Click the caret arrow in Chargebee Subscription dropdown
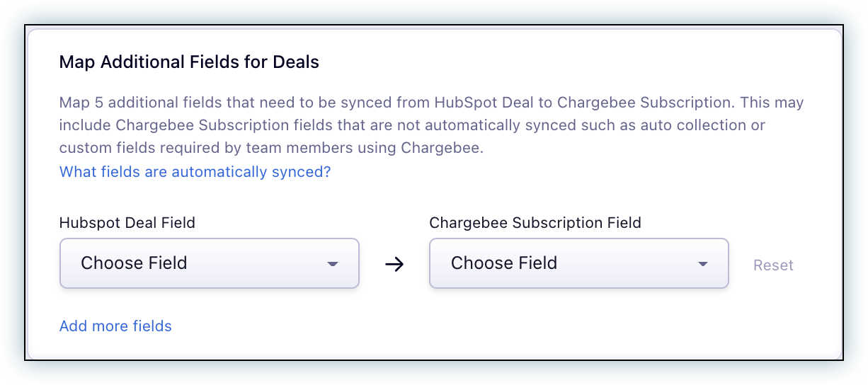This screenshot has height=385, width=868. click(x=703, y=264)
